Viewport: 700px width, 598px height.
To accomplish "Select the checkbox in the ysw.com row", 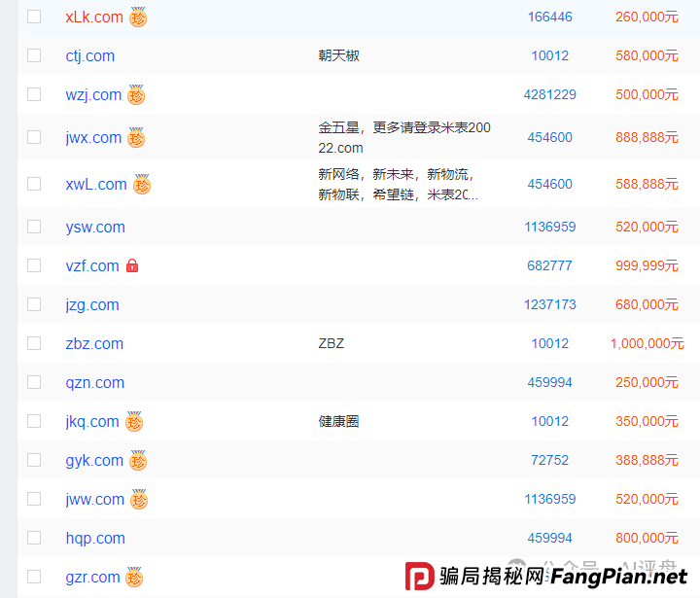I will 34,227.
